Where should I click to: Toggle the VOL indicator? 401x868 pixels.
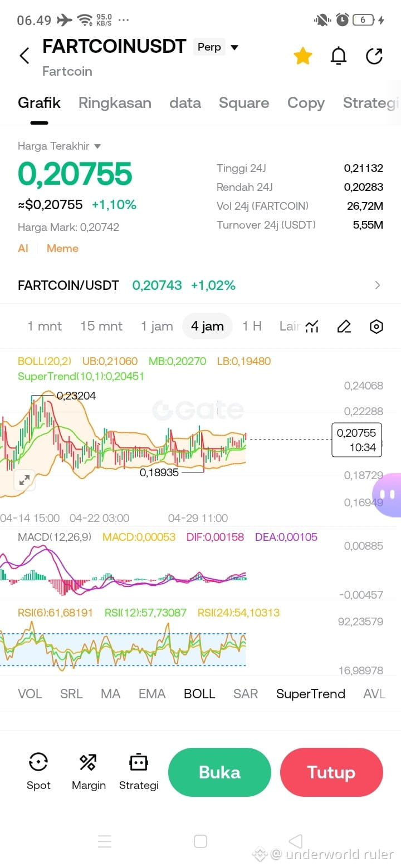click(x=30, y=694)
